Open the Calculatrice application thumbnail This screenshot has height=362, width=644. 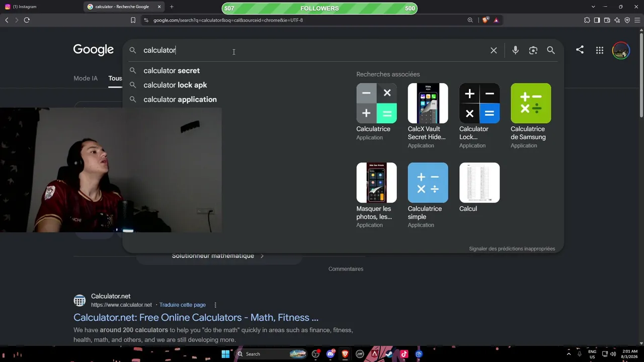tap(376, 103)
